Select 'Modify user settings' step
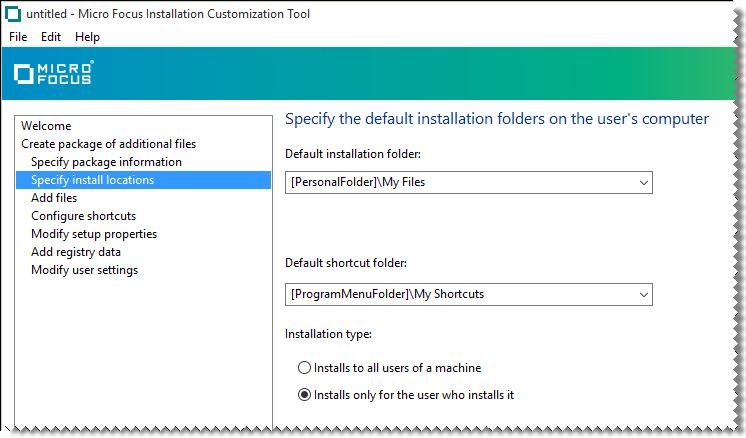This screenshot has height=438, width=746. tap(84, 270)
